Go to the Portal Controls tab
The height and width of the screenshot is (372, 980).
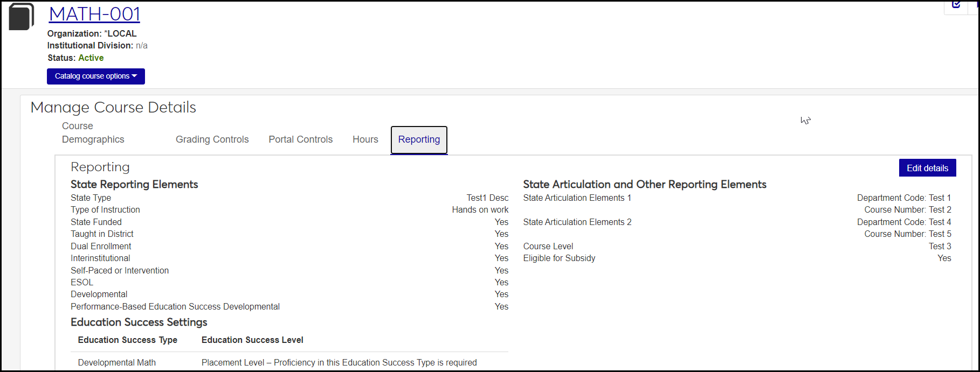300,139
